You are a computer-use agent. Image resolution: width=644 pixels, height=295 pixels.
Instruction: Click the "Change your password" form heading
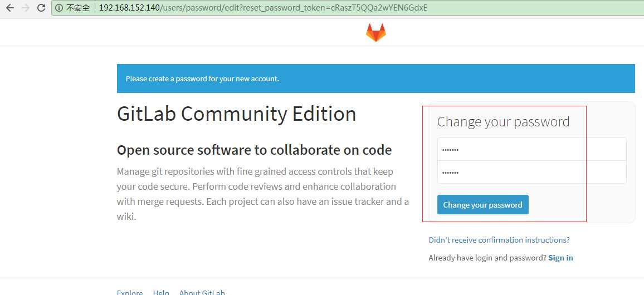point(503,122)
